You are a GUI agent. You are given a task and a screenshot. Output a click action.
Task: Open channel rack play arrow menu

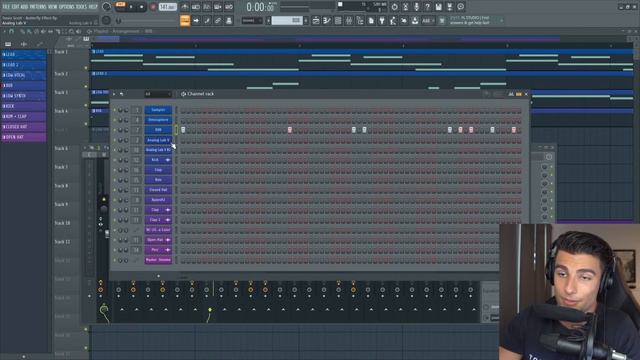(x=114, y=94)
